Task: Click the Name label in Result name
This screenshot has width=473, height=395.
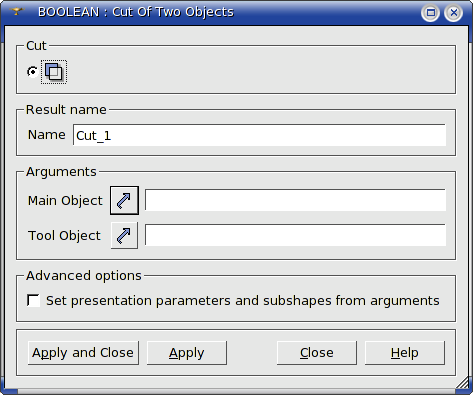Action: pyautogui.click(x=47, y=135)
